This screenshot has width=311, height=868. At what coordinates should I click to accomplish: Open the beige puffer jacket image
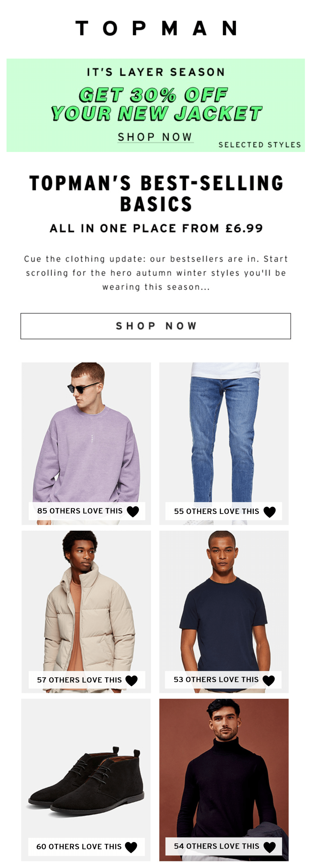pos(86,612)
